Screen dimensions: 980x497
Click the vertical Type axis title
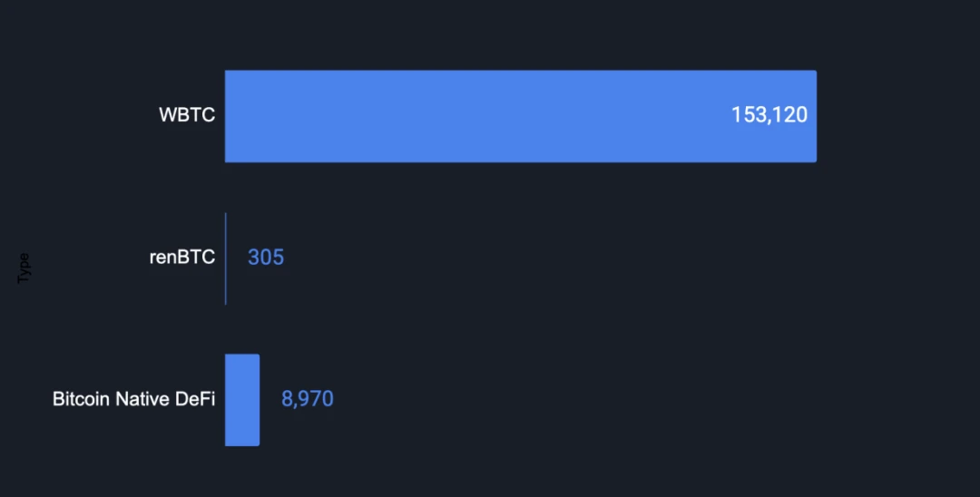click(x=24, y=268)
